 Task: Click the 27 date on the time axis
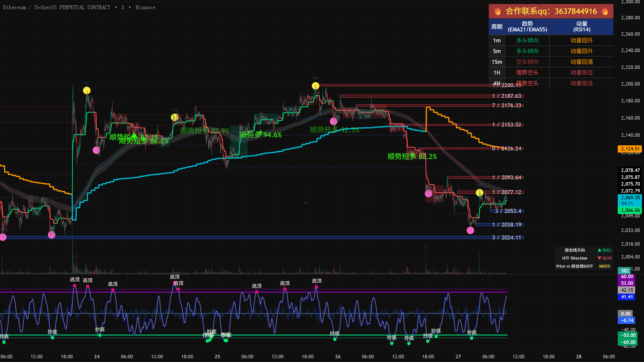pos(458,356)
